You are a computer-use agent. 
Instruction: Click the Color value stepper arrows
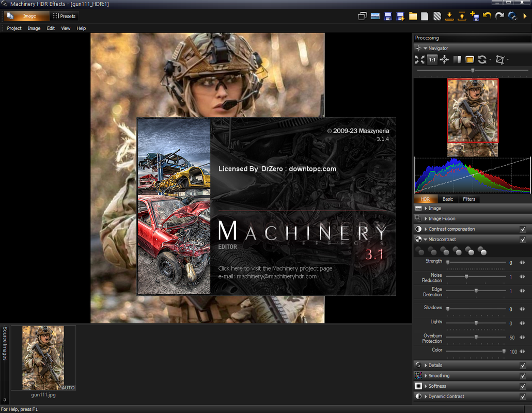click(x=522, y=351)
